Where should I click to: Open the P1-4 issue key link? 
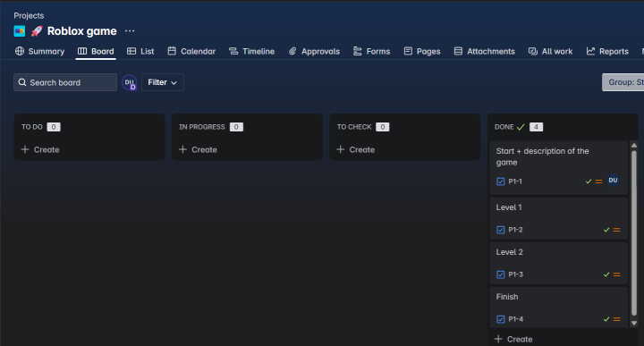515,319
